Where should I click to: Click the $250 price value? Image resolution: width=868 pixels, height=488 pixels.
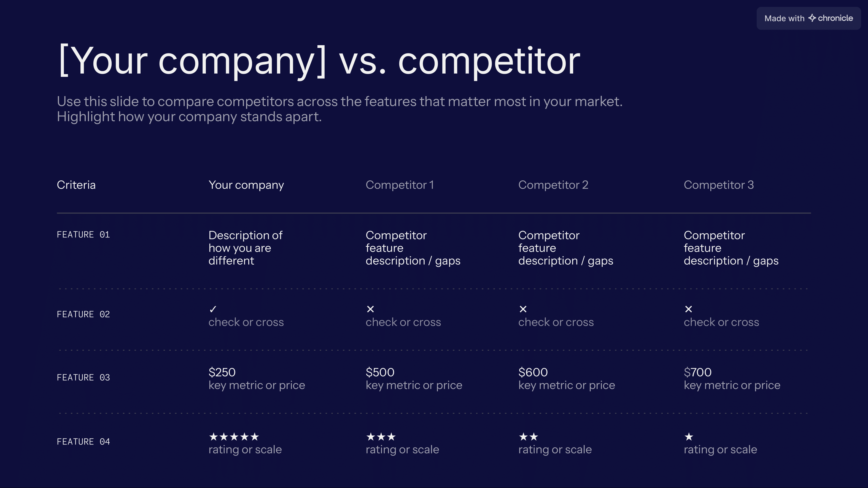[222, 372]
